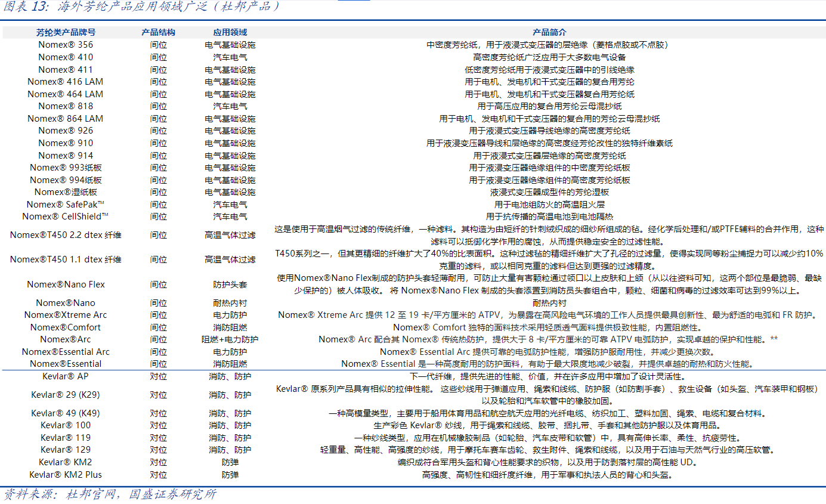Select the 'Nomex®Xtreme Arc' brand cell

click(x=66, y=315)
